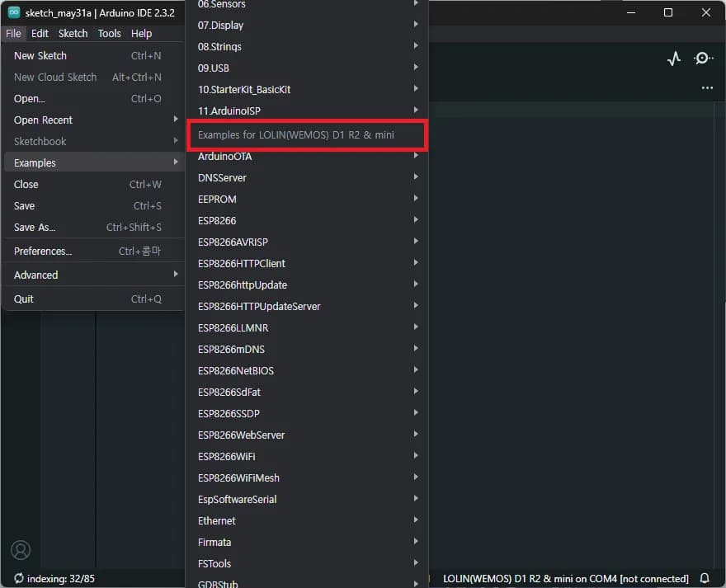This screenshot has width=726, height=588.
Task: Click the indexing progress spinner icon
Action: click(x=19, y=578)
